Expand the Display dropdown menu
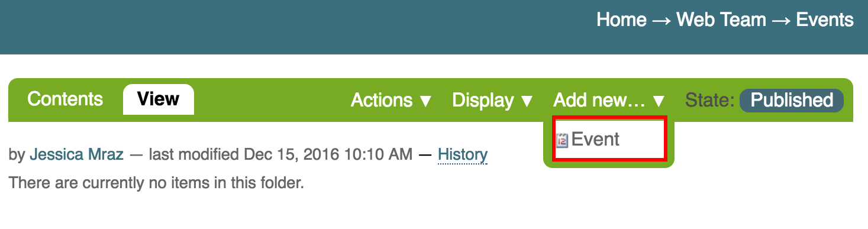This screenshot has width=868, height=229. [493, 100]
